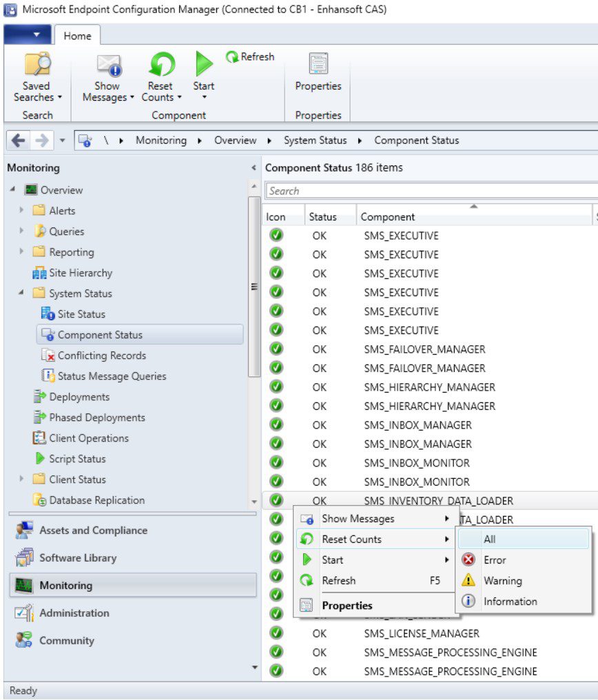Click the Reset Counts ribbon icon
The width and height of the screenshot is (598, 700).
161,65
